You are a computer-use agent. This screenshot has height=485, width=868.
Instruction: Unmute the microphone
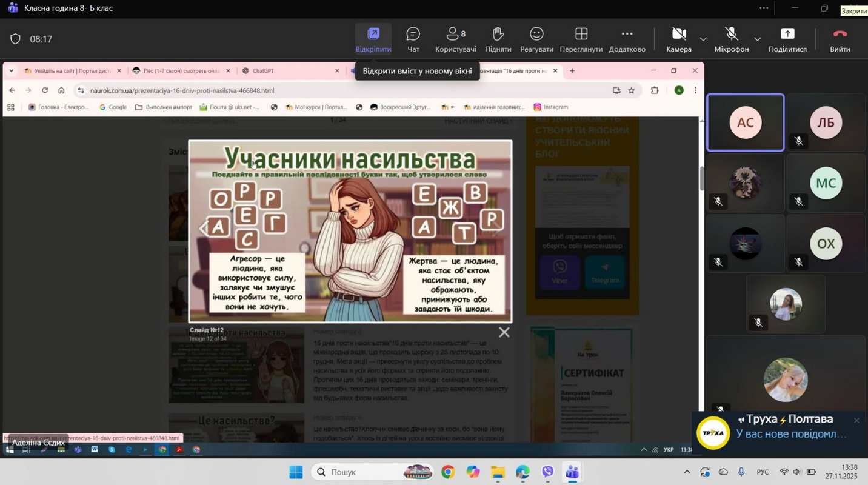pos(731,39)
